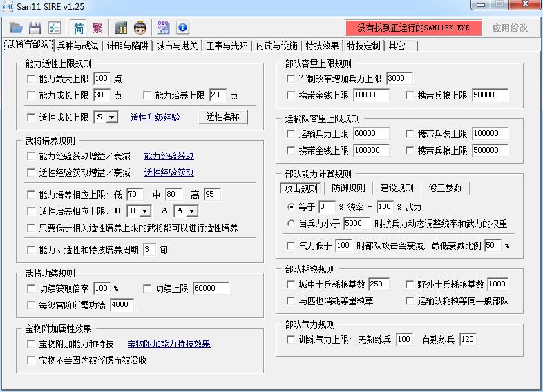Click the San11 game icon in toolbar

122,28
